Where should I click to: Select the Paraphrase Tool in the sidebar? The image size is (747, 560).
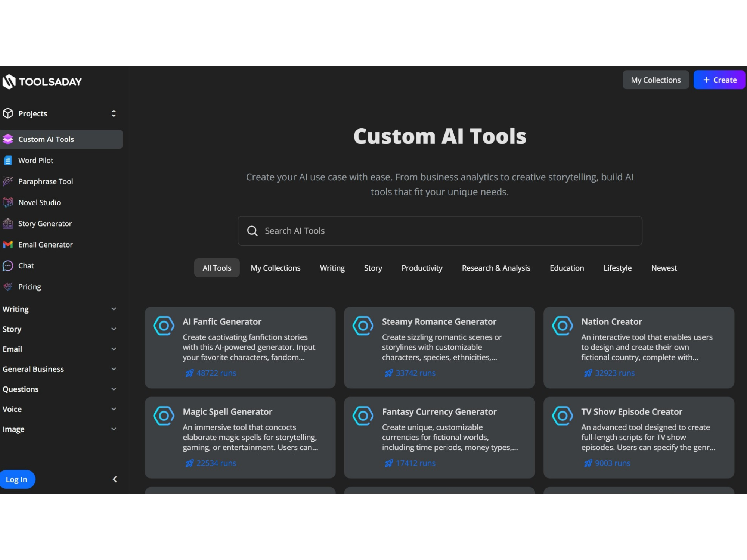click(x=46, y=181)
